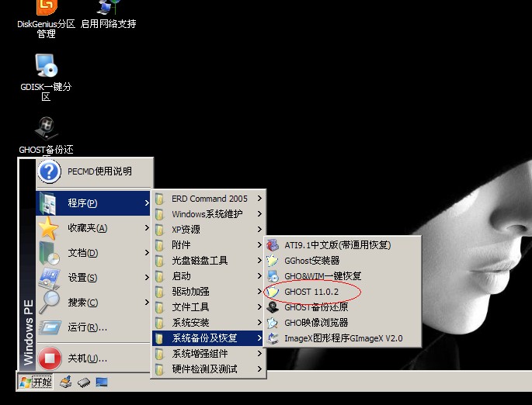Choose 关机(U)... text in Start menu

coord(88,358)
